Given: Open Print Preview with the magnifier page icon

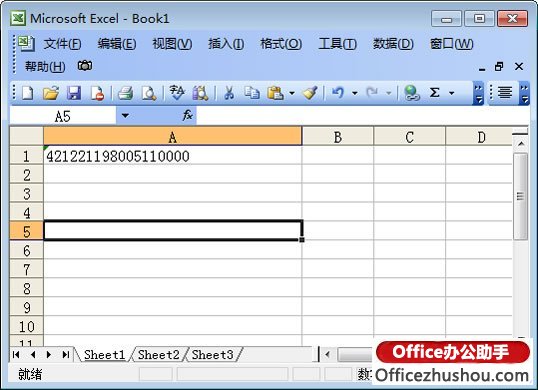Looking at the screenshot, I should point(149,93).
